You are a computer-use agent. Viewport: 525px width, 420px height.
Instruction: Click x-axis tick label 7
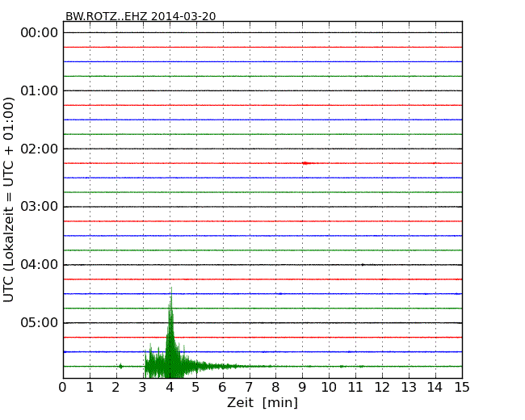point(249,388)
